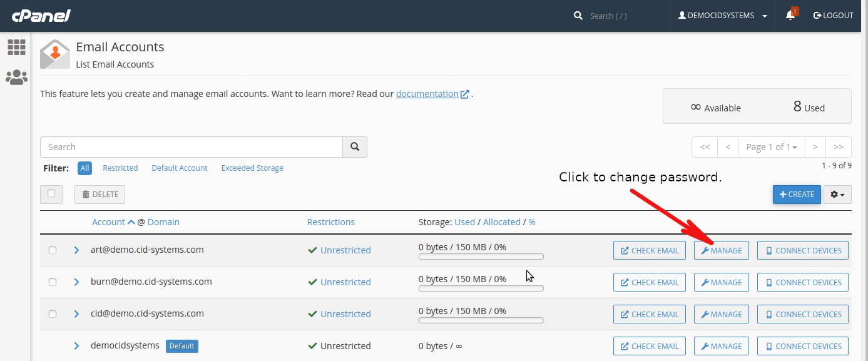Image resolution: width=868 pixels, height=361 pixels.
Task: Check email for art@demo.cid-systems.com
Action: (650, 250)
